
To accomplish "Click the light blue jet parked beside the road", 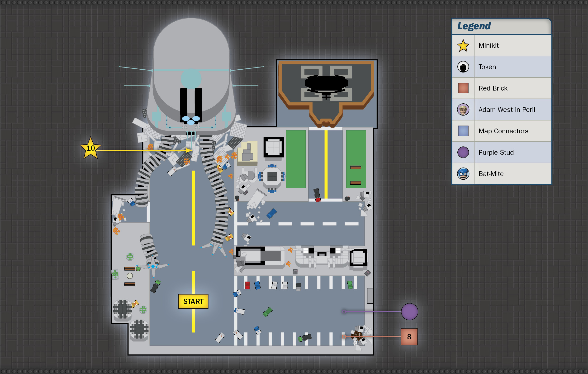I will point(153,266).
